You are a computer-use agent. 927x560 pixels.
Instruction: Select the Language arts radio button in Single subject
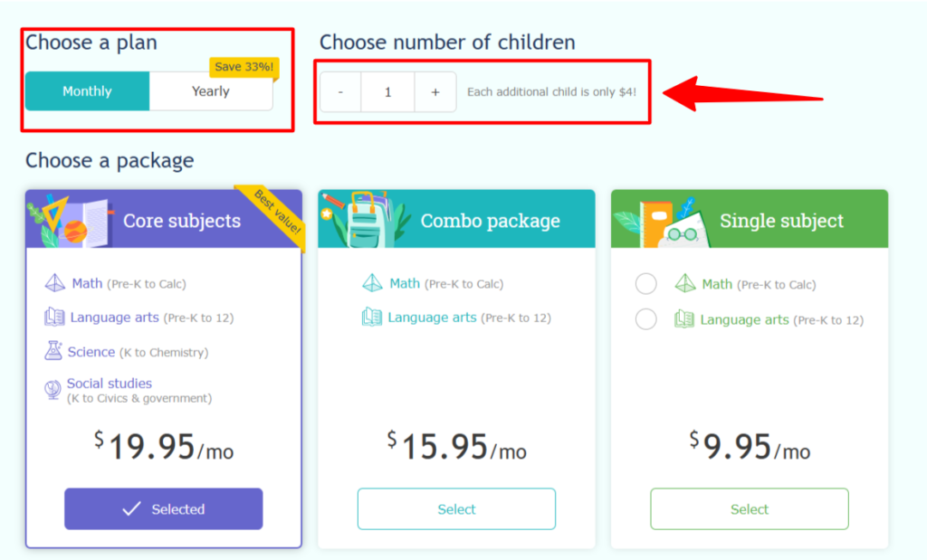[645, 319]
